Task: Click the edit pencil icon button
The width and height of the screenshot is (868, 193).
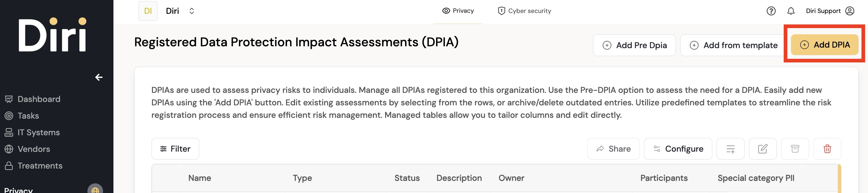Action: (x=763, y=149)
